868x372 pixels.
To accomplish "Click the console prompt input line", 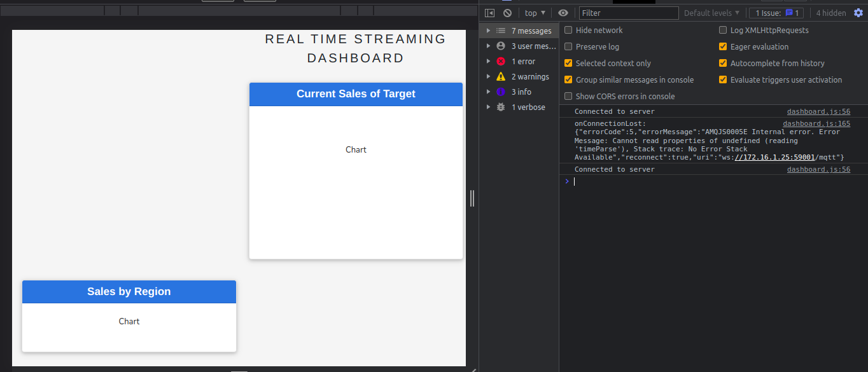I will point(718,181).
